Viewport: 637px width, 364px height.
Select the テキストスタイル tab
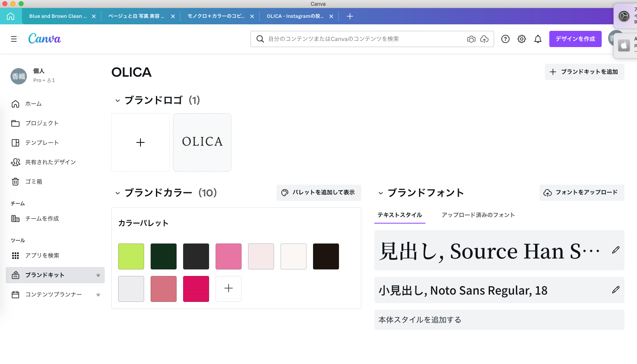coord(400,215)
